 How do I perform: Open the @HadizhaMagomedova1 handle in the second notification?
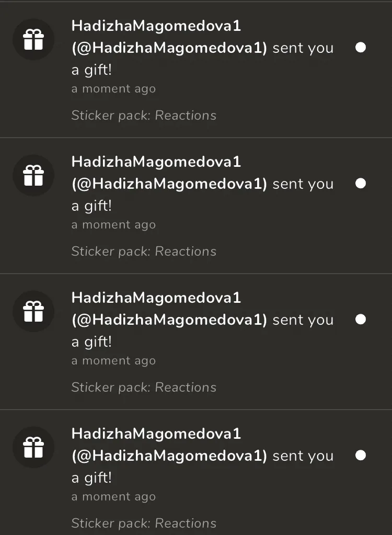coord(169,184)
